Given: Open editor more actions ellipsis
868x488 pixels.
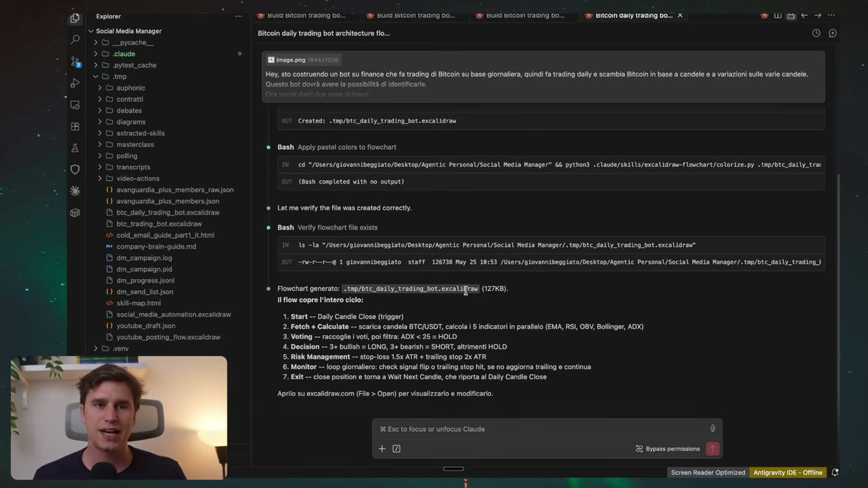Looking at the screenshot, I should 831,15.
